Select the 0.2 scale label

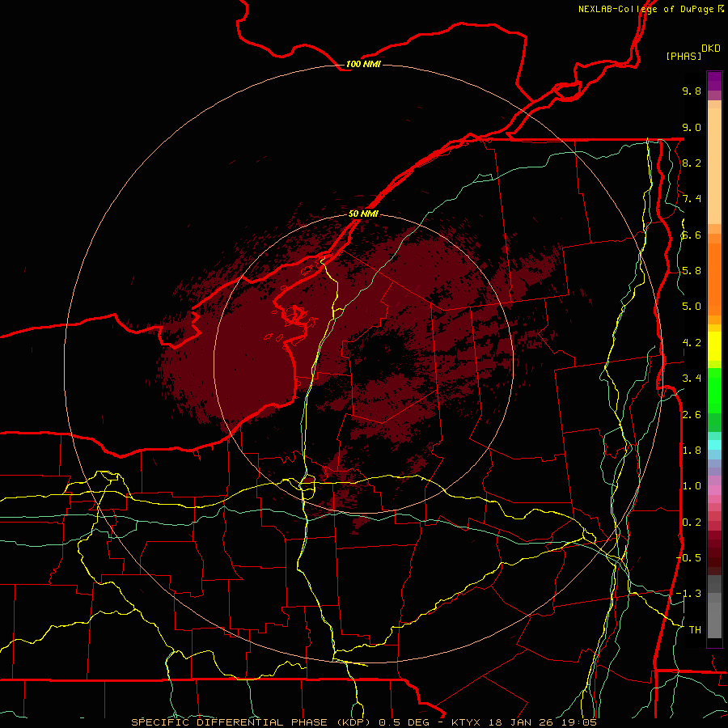(x=692, y=523)
